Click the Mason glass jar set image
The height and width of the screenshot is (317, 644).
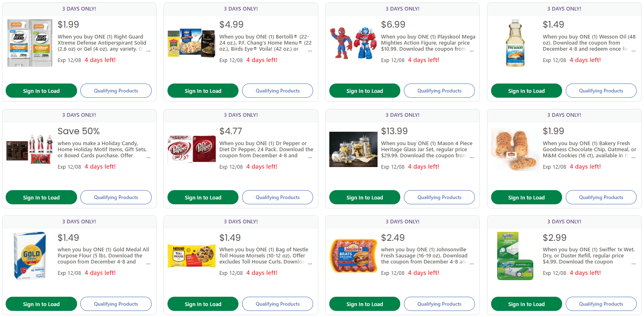pyautogui.click(x=353, y=149)
